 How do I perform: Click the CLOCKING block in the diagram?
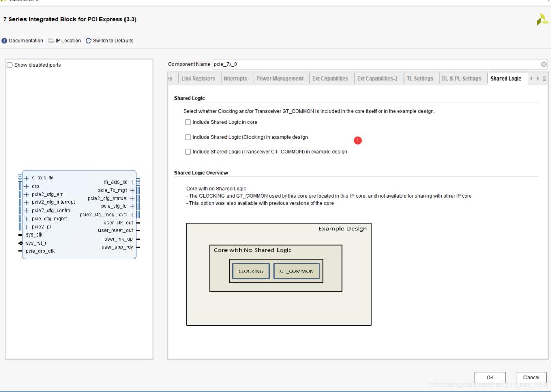(251, 271)
